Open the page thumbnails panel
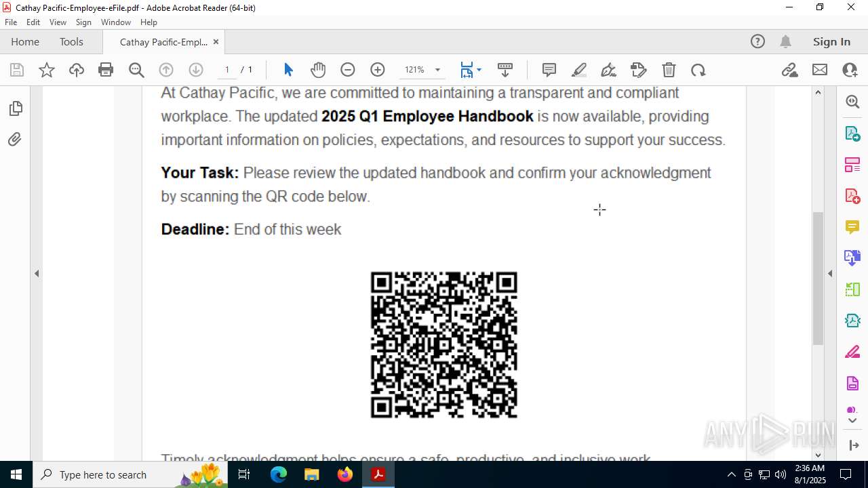 (x=15, y=108)
